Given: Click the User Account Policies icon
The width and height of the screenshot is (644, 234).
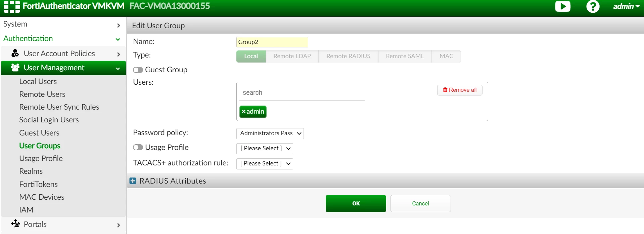Looking at the screenshot, I should pyautogui.click(x=15, y=53).
